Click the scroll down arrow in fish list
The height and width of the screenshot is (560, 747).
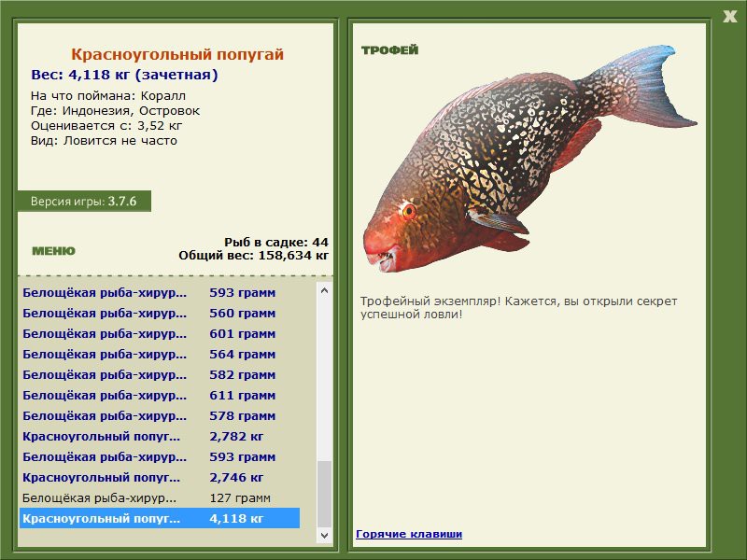point(324,535)
